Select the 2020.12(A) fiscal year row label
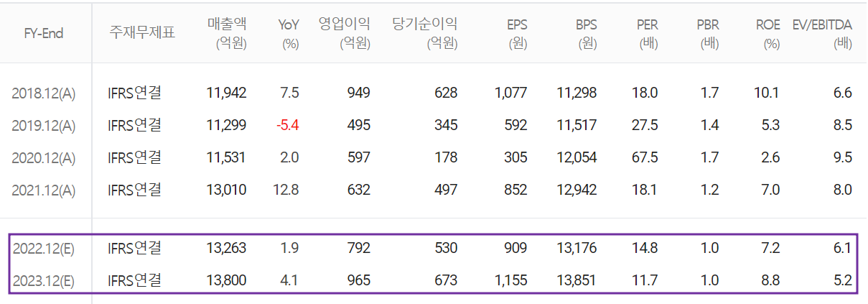 [43, 157]
